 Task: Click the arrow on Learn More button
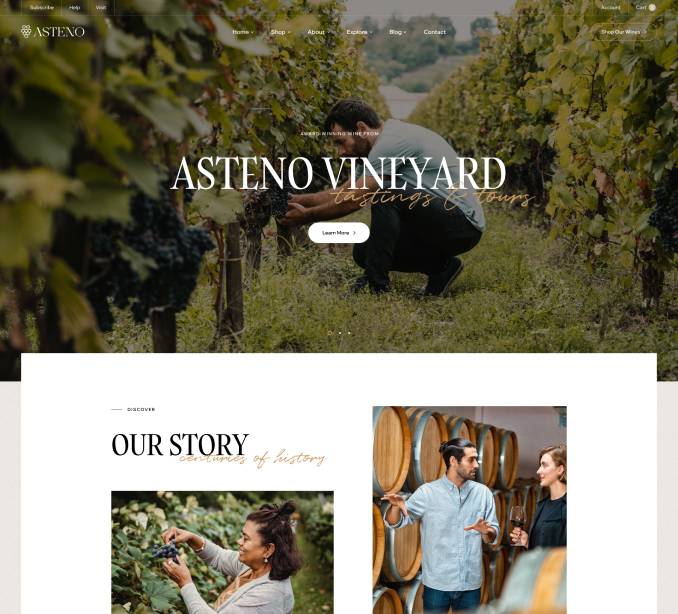coord(355,233)
